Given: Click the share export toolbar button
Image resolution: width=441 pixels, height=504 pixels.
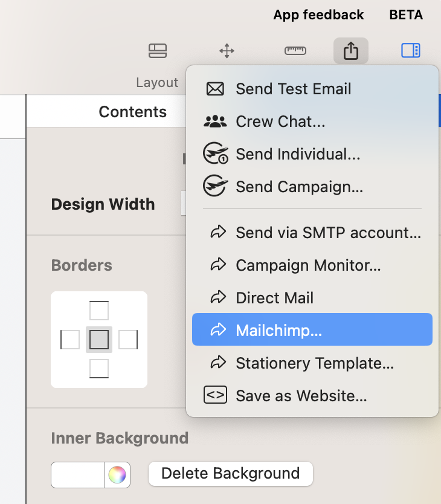Looking at the screenshot, I should coord(350,51).
